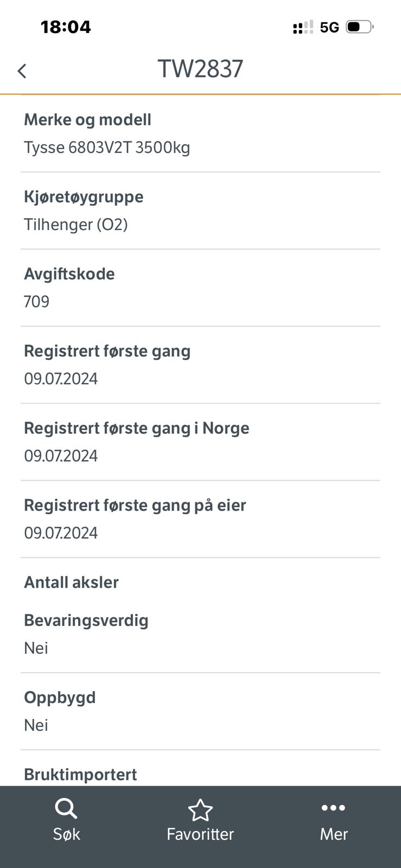401x868 pixels.
Task: Switch to the Favoritter tab label
Action: click(x=200, y=834)
